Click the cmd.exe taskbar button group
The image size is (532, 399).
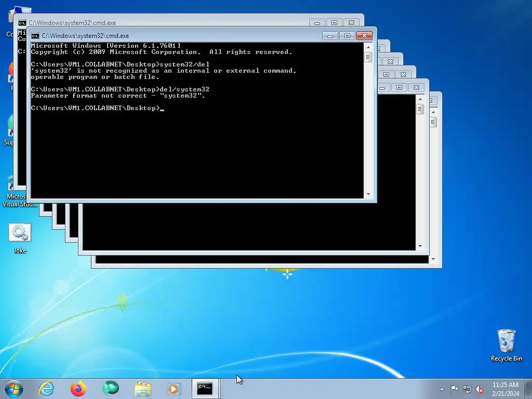(206, 389)
